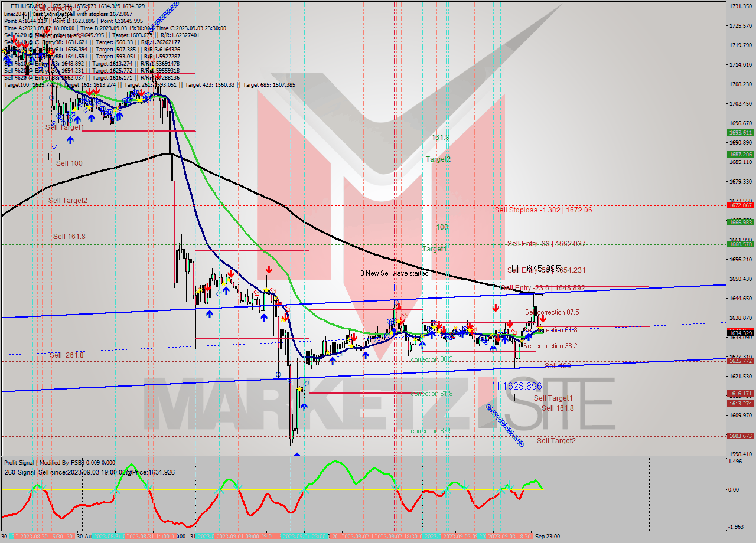Click the green 'correction 61.8' label
The width and height of the screenshot is (756, 543).
pyautogui.click(x=432, y=394)
